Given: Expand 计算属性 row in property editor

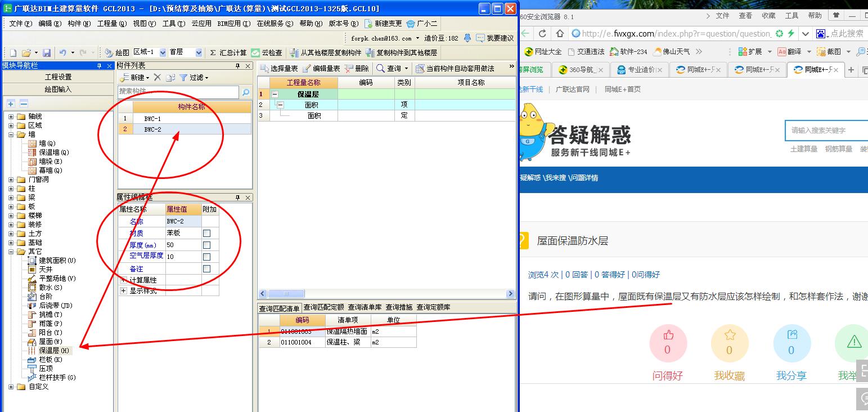Looking at the screenshot, I should pos(123,280).
